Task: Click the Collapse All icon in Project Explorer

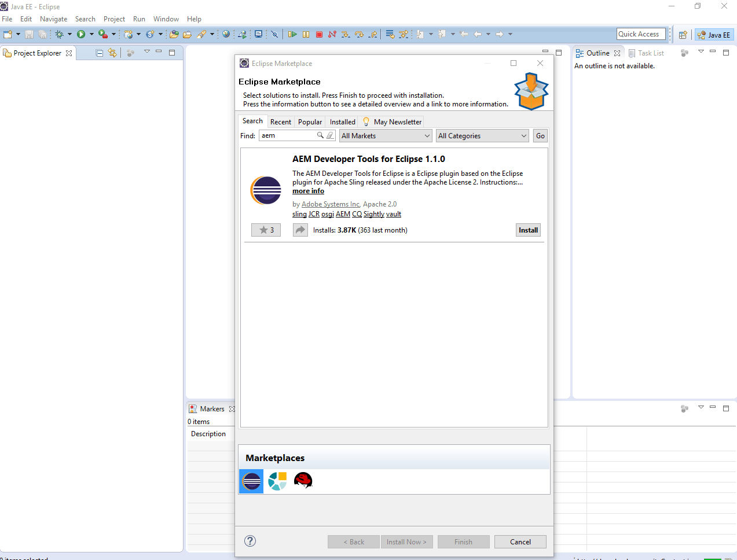Action: (x=100, y=53)
